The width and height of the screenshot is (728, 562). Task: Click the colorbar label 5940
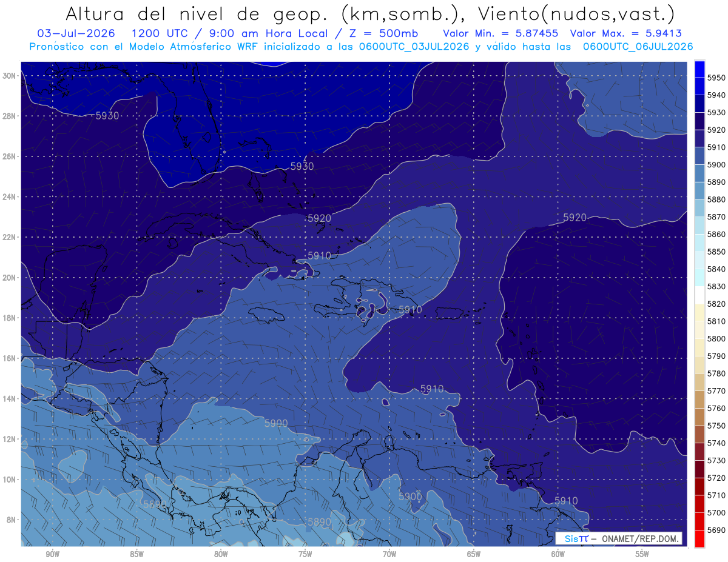point(716,95)
